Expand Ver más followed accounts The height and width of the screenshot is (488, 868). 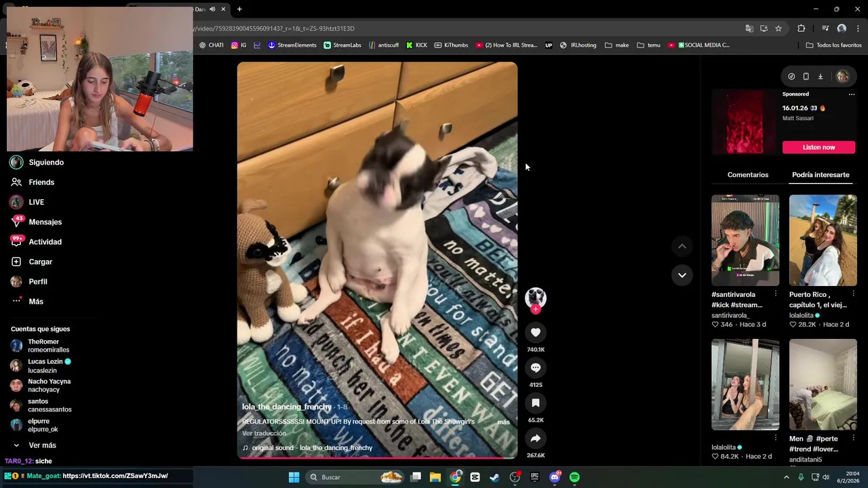42,445
